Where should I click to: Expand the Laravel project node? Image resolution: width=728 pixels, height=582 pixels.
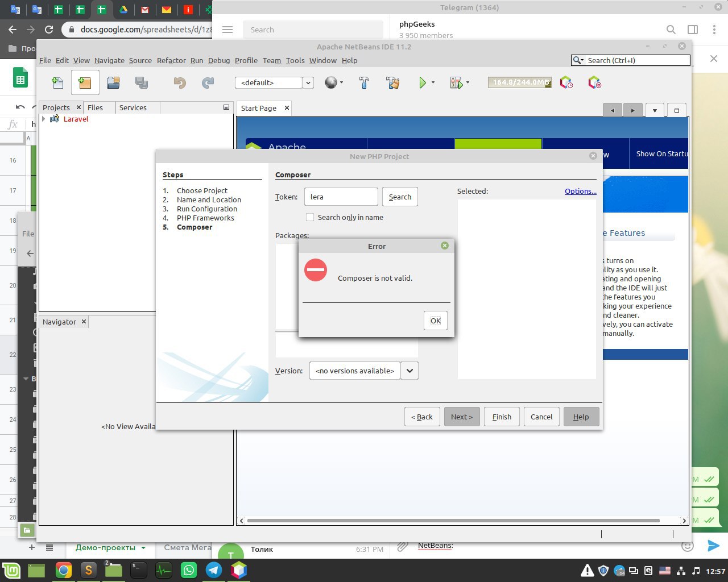44,119
